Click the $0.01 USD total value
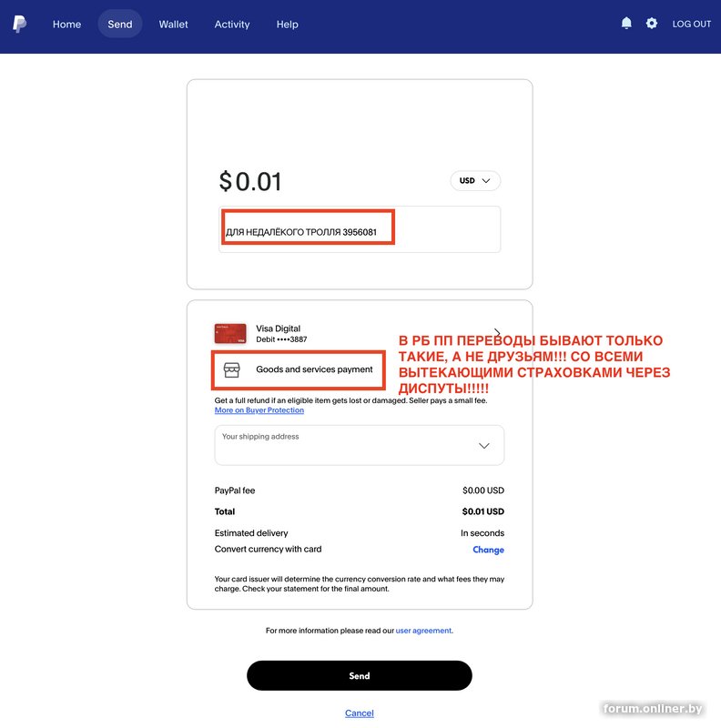 [x=483, y=511]
